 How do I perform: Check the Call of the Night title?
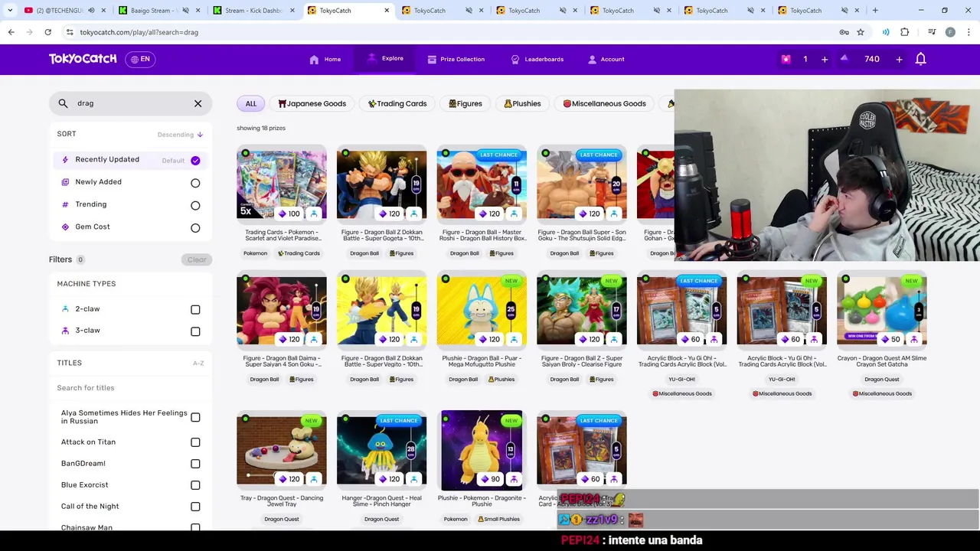pos(195,507)
